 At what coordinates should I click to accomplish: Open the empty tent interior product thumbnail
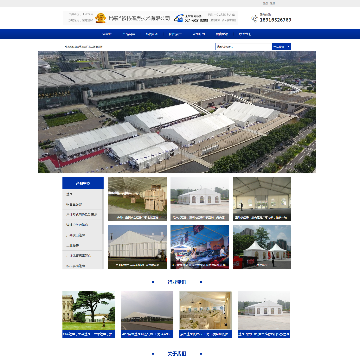tap(262, 199)
